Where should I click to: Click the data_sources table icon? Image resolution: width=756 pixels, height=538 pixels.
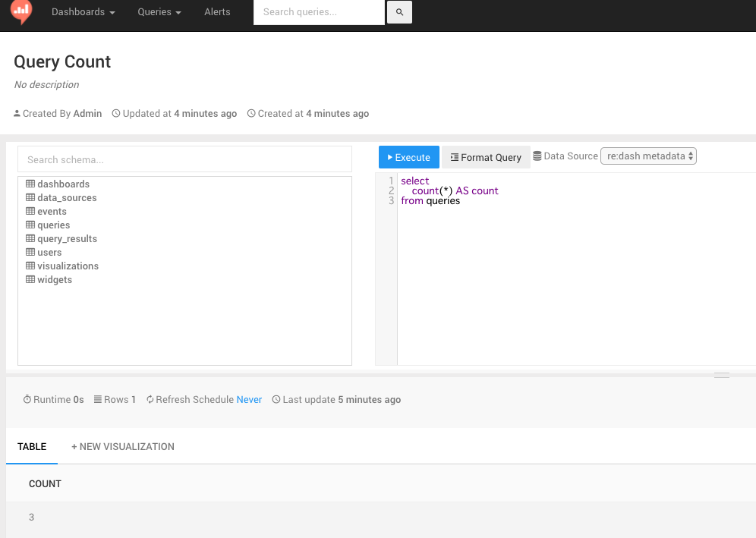coord(30,197)
